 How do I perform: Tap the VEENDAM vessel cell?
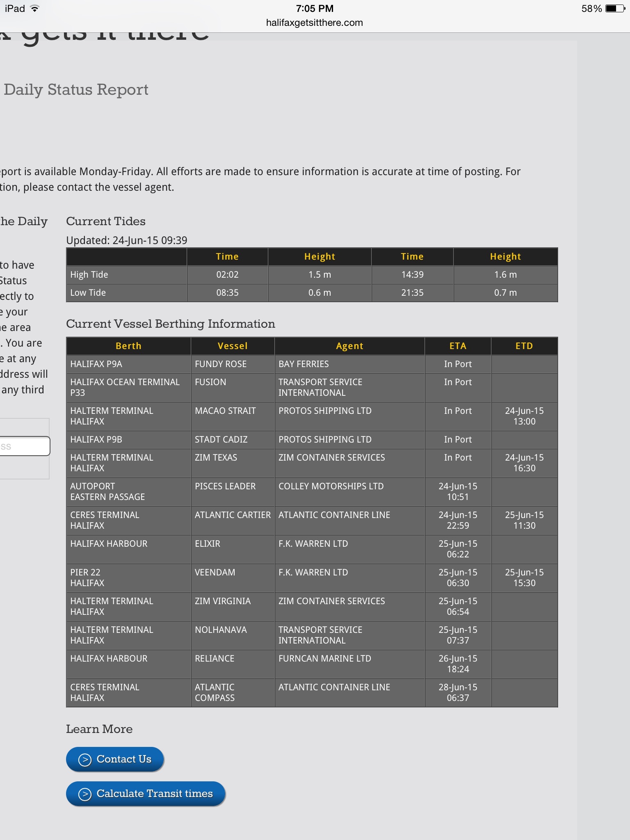(x=215, y=573)
